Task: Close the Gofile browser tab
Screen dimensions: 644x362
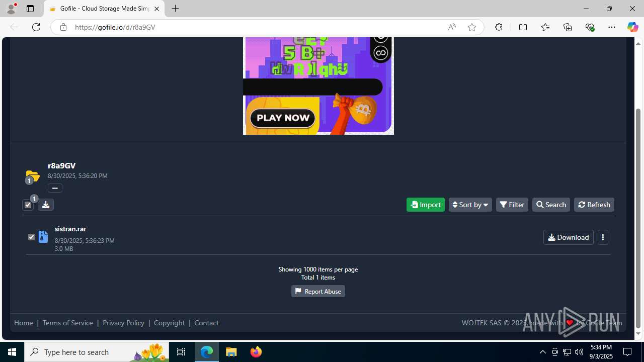Action: tap(156, 9)
